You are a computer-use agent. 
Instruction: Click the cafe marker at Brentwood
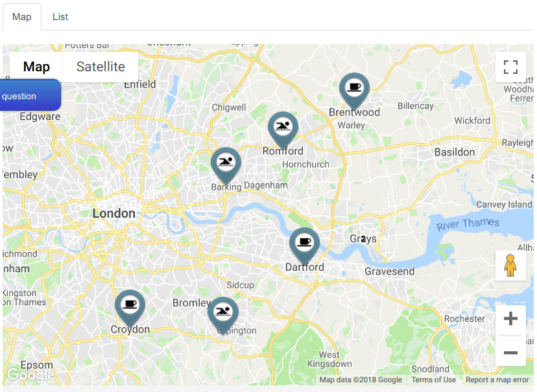coord(354,90)
